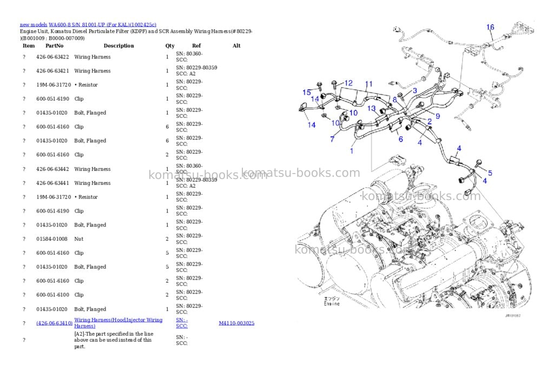Click callout number 1 in diagram
This screenshot has height=392, width=554.
tap(352, 151)
